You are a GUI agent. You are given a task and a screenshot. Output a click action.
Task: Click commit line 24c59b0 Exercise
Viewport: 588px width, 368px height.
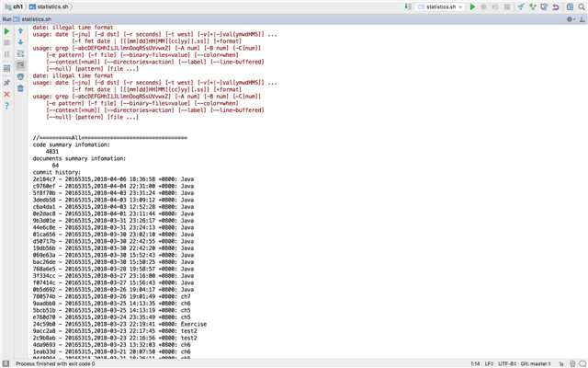(x=119, y=324)
